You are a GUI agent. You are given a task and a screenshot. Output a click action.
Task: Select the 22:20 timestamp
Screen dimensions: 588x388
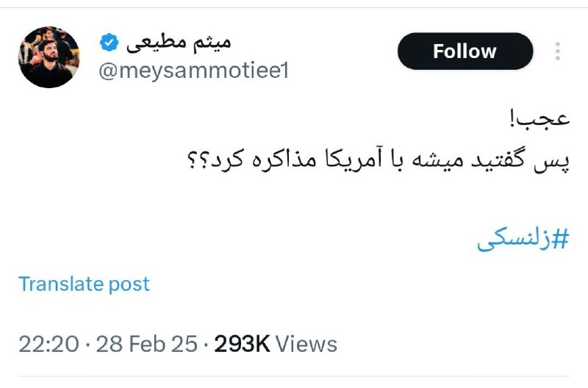click(x=49, y=344)
